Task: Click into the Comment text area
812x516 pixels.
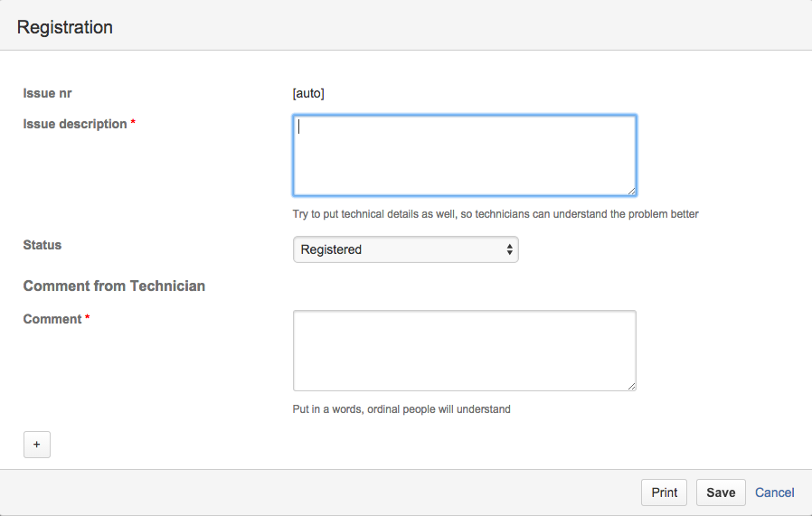Action: (465, 351)
